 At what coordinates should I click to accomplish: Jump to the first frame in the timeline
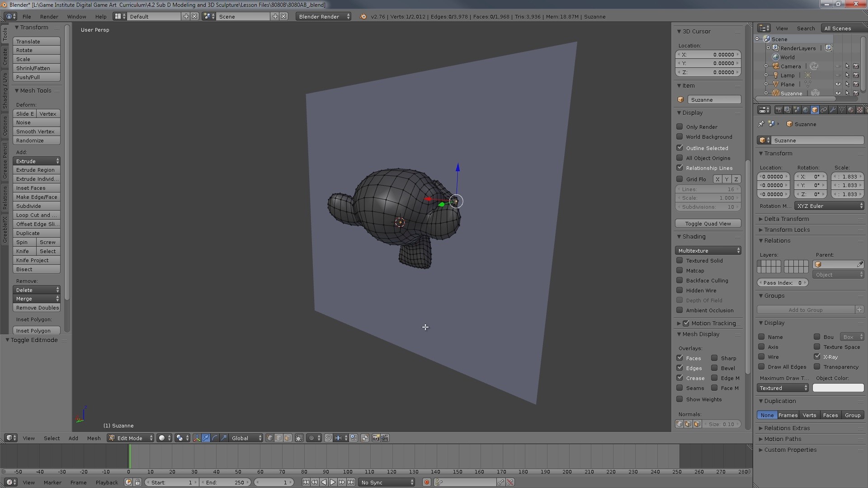306,483
